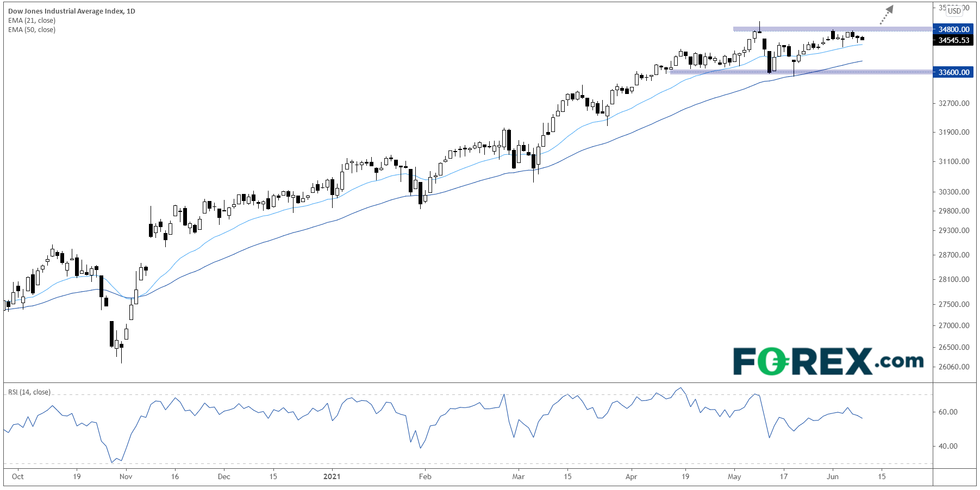Select the EMA (50, close) indicator label
This screenshot has height=490, width=980.
pos(32,30)
